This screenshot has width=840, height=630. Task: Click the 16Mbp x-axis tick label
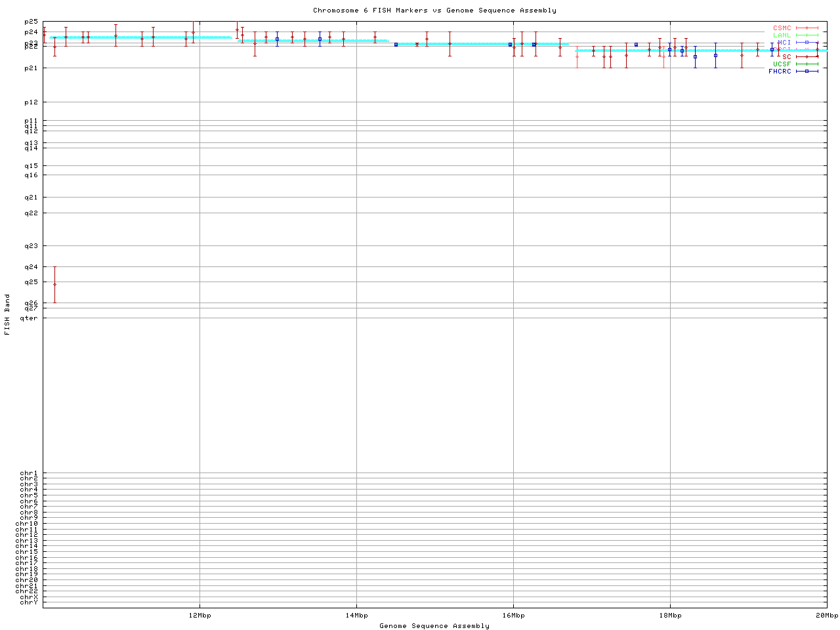pos(513,616)
